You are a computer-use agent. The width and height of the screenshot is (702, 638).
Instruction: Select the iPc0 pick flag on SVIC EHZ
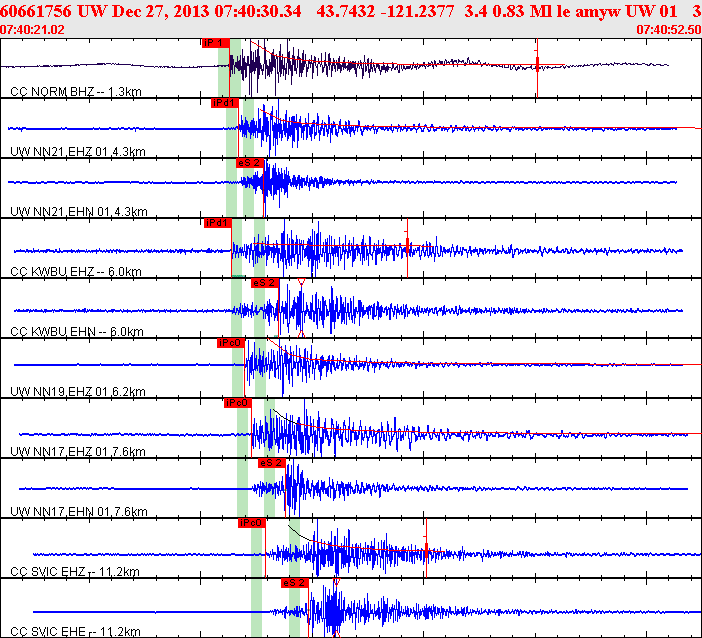[252, 523]
